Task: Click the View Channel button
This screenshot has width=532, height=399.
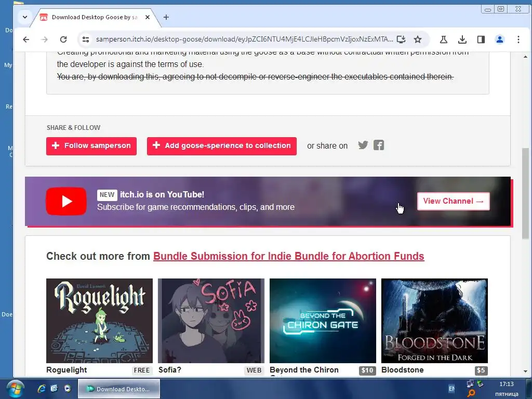Action: click(453, 201)
